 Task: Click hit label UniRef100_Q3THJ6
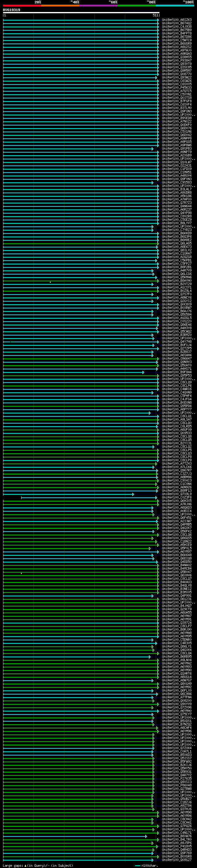177,809
